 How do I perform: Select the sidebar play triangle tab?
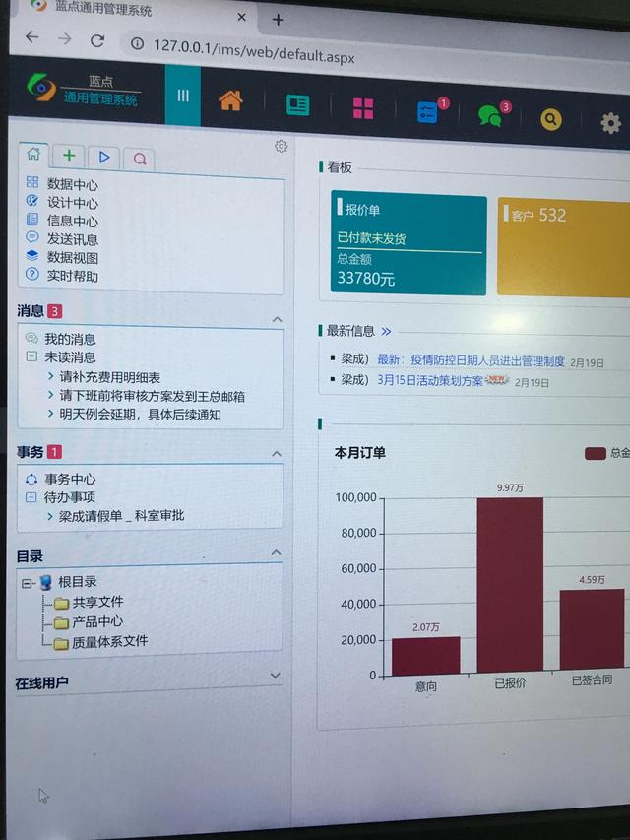(x=104, y=157)
